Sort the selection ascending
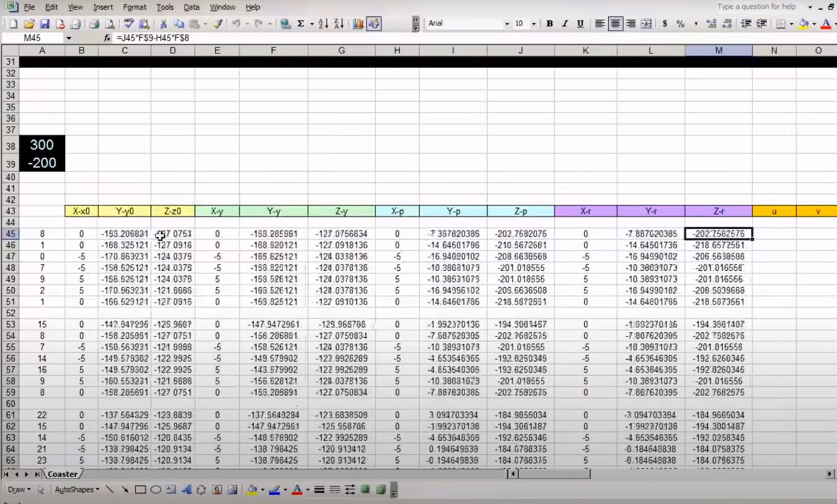This screenshot has height=504, width=837. [x=323, y=24]
